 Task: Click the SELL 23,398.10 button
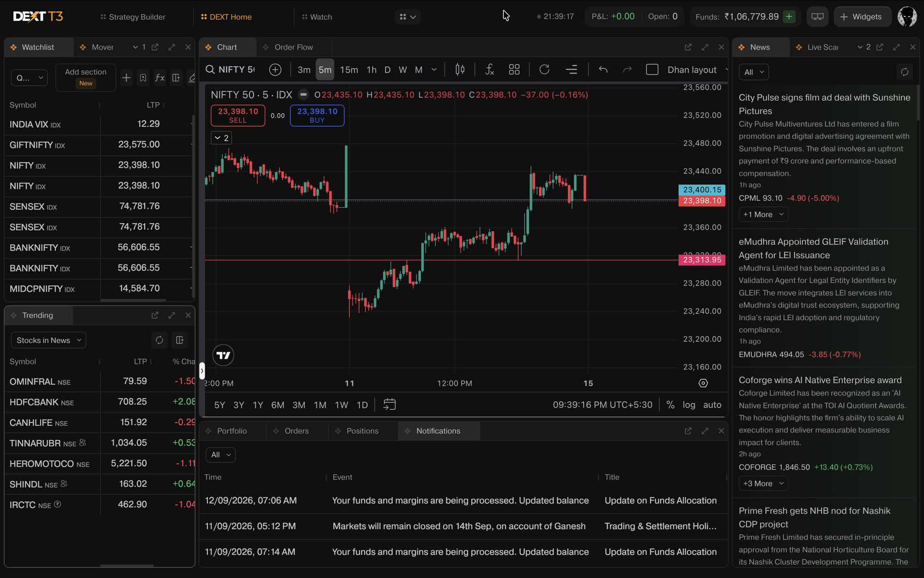coord(238,116)
